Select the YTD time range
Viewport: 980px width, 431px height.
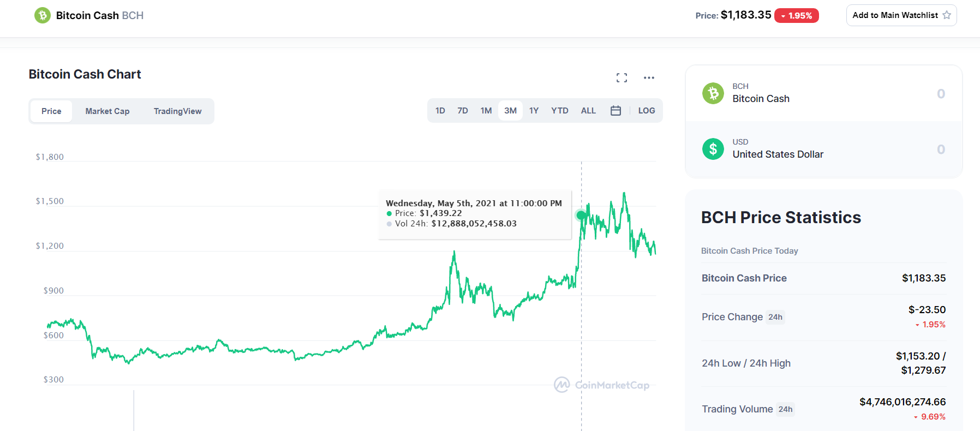point(560,111)
